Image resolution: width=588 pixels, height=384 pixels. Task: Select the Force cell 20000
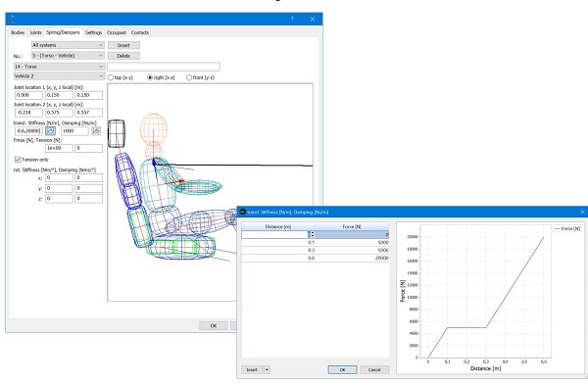(352, 258)
